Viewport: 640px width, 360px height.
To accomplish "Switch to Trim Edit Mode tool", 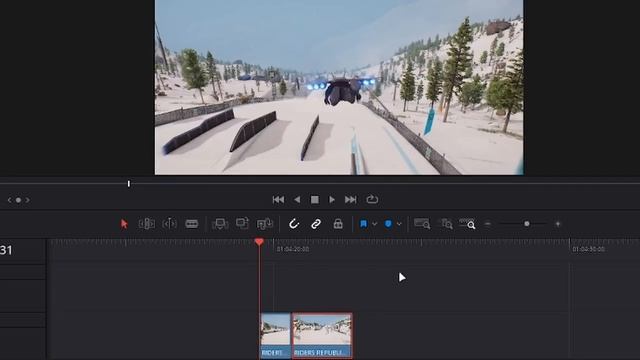I will pyautogui.click(x=147, y=224).
